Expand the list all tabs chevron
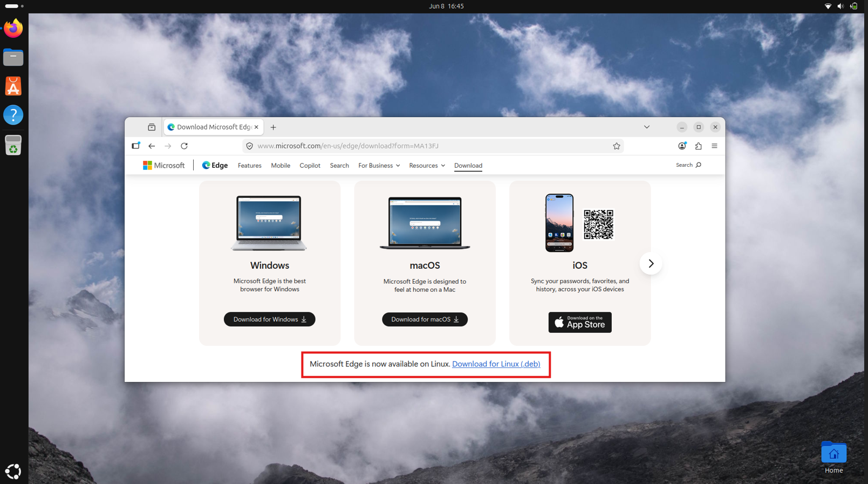The height and width of the screenshot is (484, 868). (x=647, y=127)
